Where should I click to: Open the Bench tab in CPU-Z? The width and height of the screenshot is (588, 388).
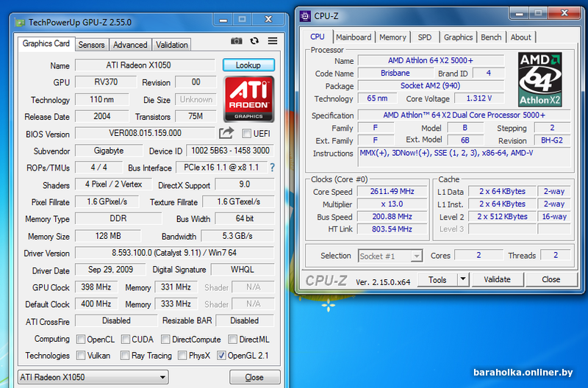tap(491, 37)
